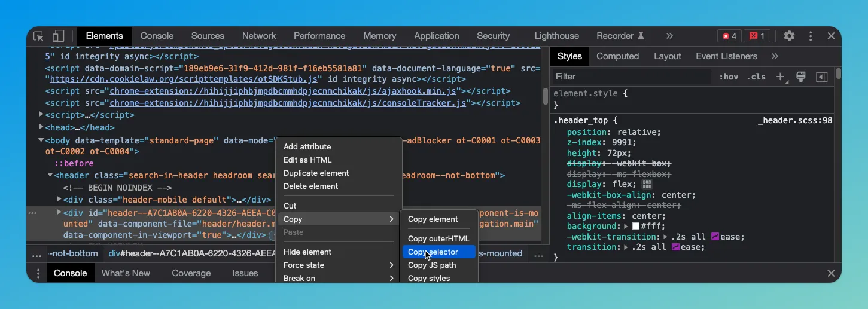The height and width of the screenshot is (309, 868).
Task: Open the Lighthouse tab
Action: (x=557, y=36)
